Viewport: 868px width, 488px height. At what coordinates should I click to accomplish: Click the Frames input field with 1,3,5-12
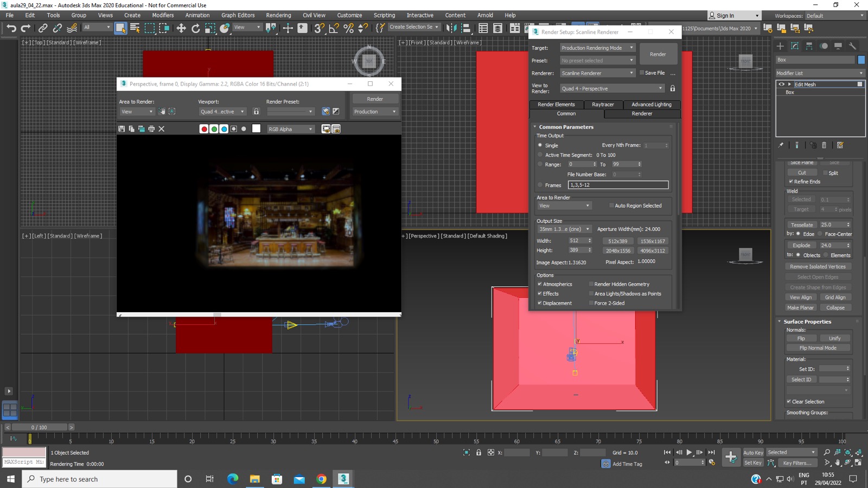(x=618, y=185)
